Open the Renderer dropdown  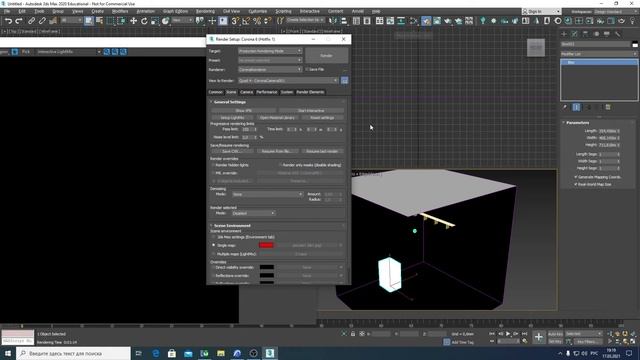click(x=270, y=70)
